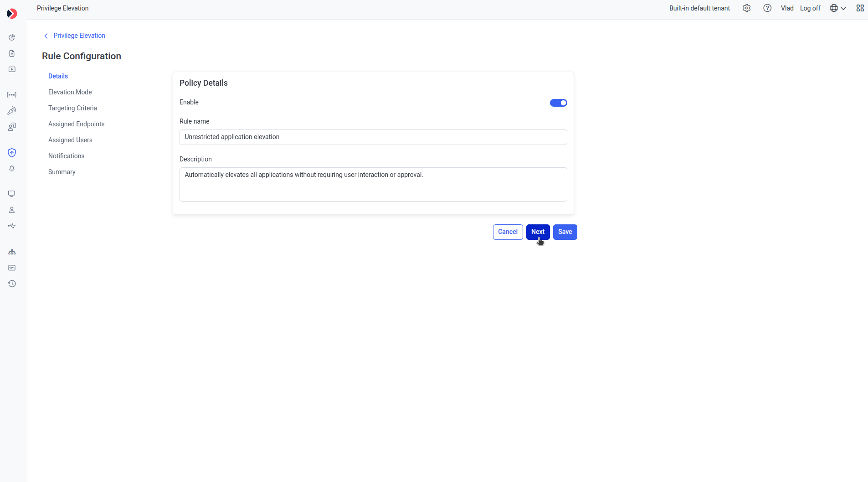Open the monitor endpoints sidebar icon
This screenshot has width=868, height=482.
[x=12, y=194]
